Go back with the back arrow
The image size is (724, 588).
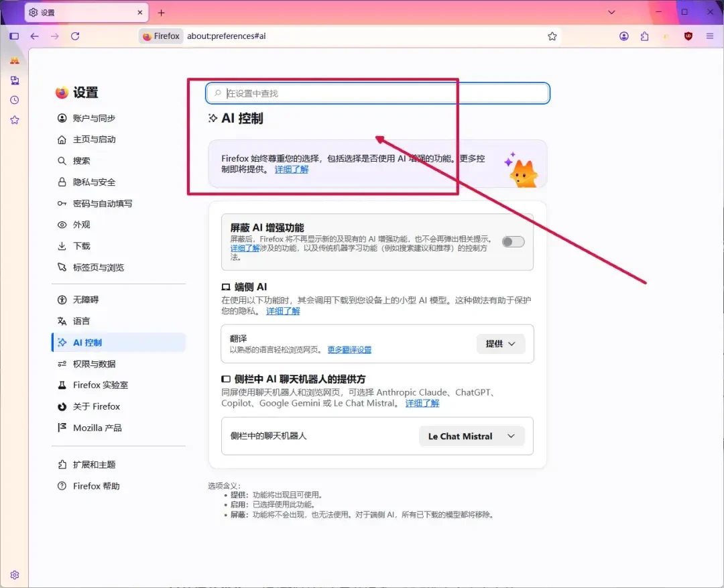[35, 36]
